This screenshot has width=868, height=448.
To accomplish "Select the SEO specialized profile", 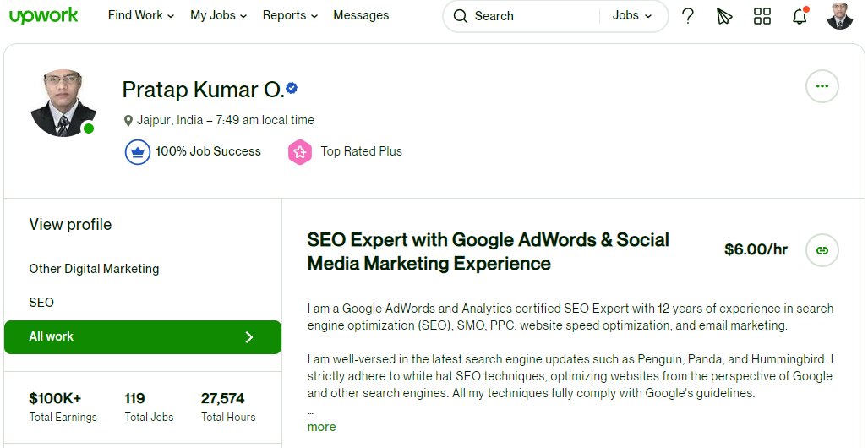I will (41, 303).
